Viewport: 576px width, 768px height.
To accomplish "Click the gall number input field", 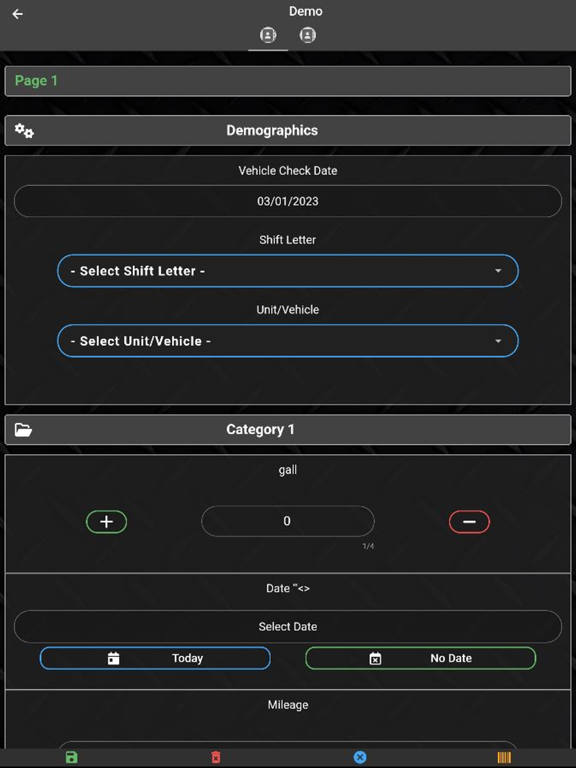I will [x=288, y=521].
